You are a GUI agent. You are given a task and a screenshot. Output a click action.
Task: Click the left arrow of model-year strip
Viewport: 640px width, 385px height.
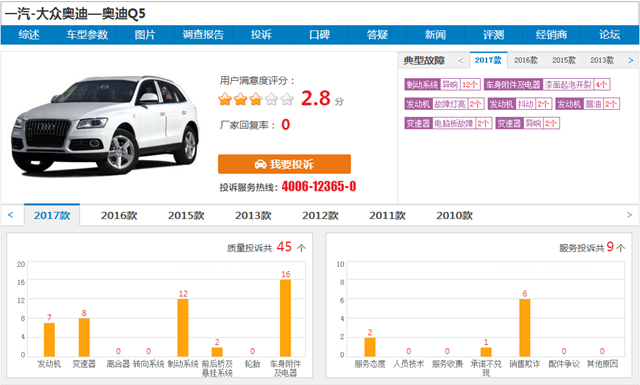point(11,215)
